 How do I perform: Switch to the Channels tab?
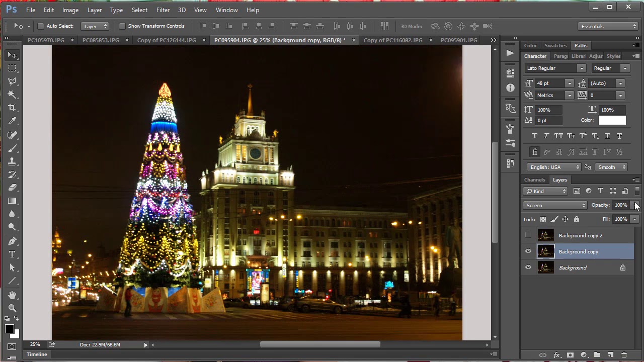point(534,180)
